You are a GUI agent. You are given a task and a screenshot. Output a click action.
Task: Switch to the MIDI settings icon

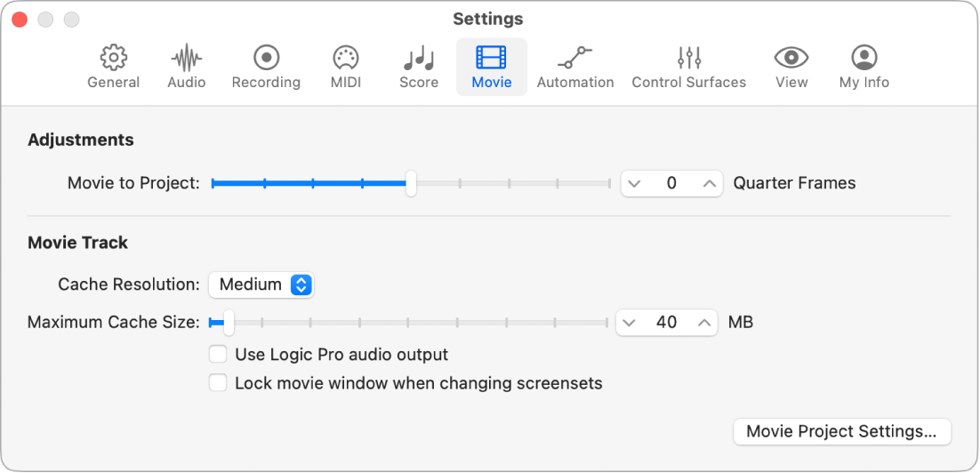(x=345, y=59)
